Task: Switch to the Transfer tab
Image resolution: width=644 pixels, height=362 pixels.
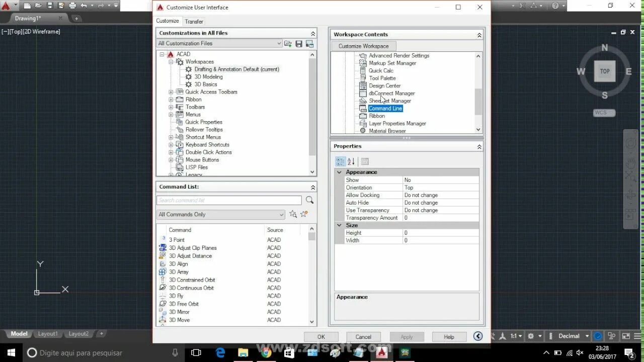Action: (x=194, y=22)
